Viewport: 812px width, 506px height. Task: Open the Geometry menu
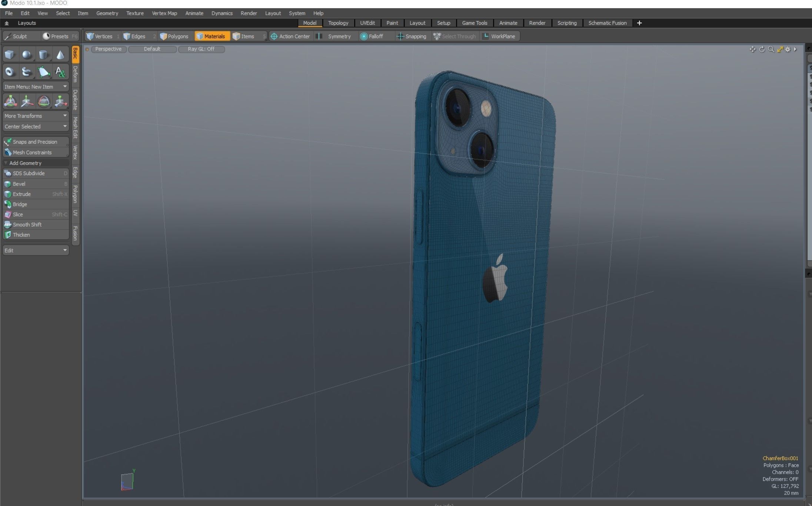107,13
